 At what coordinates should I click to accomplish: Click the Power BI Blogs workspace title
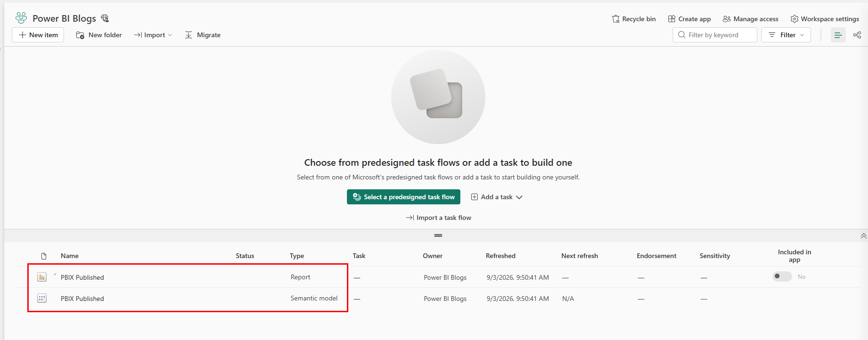pos(64,18)
